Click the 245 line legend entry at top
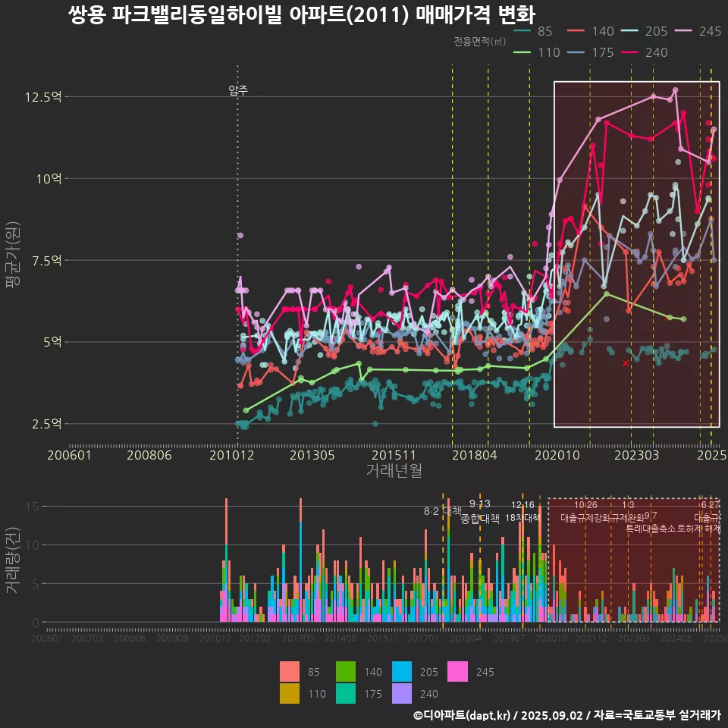 point(698,31)
